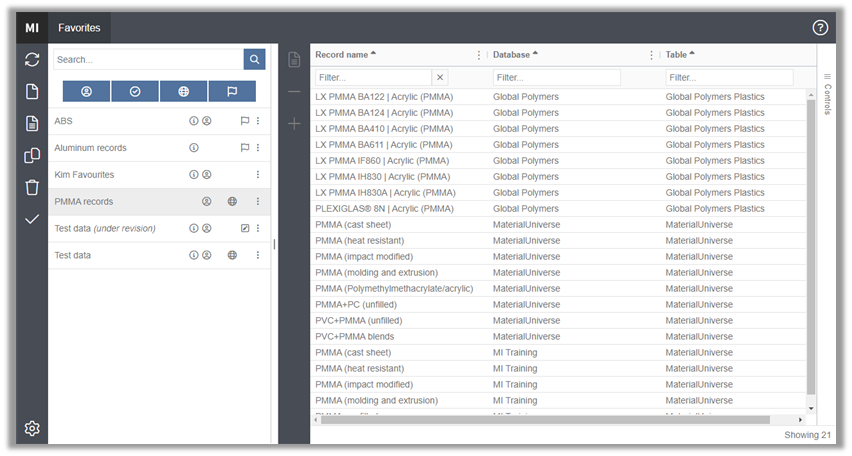Open the help question mark icon
This screenshot has width=852, height=456.
pos(820,28)
